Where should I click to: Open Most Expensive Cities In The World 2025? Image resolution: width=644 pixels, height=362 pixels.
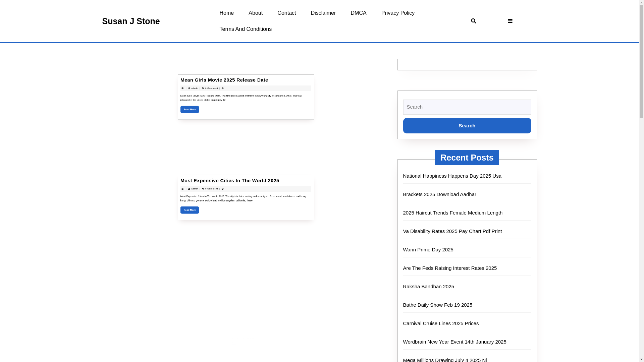(229, 180)
